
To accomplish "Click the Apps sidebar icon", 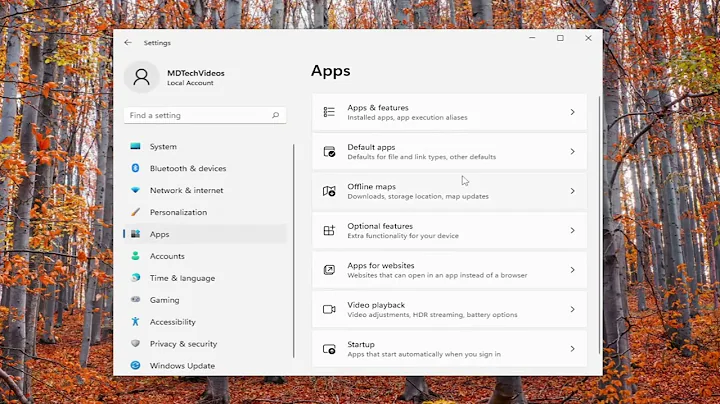I will coord(135,234).
